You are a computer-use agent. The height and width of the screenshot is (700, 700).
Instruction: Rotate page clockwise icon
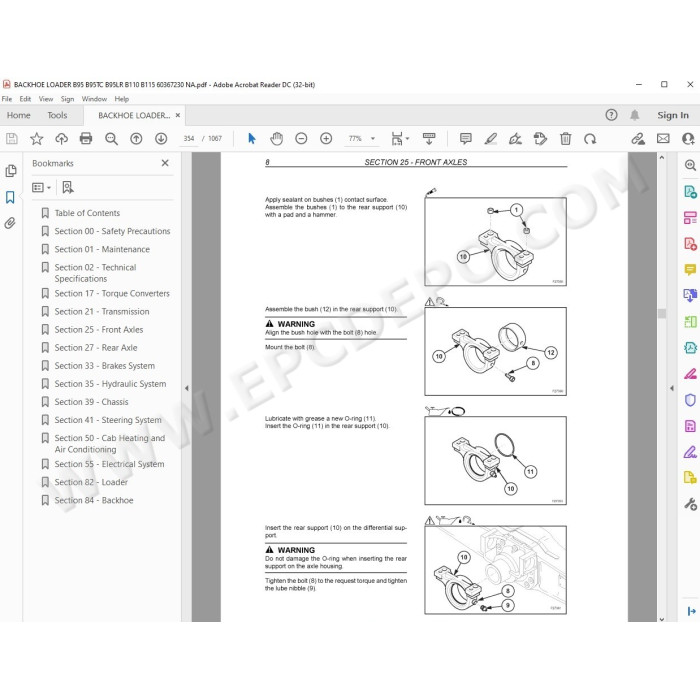click(x=590, y=139)
